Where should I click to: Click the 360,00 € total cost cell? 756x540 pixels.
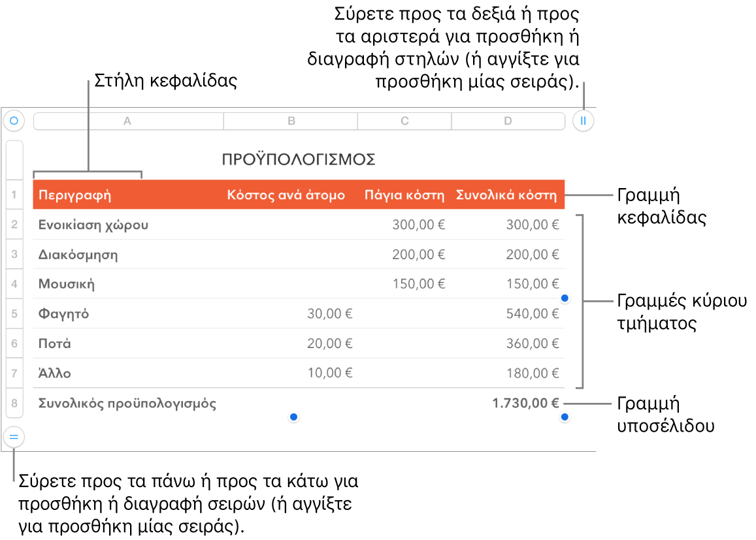click(x=508, y=343)
